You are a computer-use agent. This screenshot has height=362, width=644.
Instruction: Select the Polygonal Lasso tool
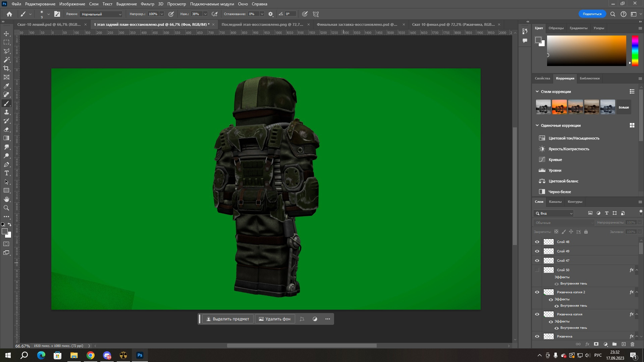pyautogui.click(x=6, y=51)
